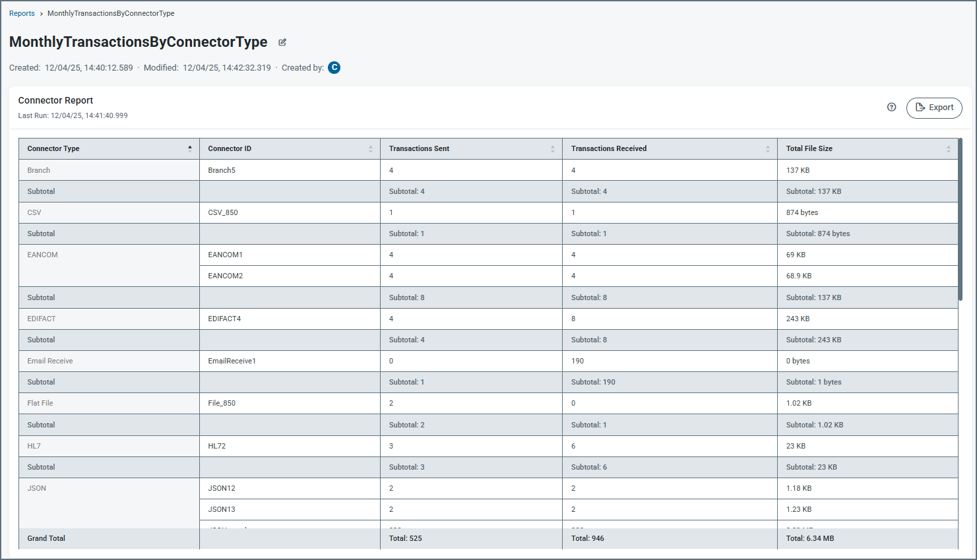Click the Grand Total row label
The width and height of the screenshot is (977, 560).
(x=46, y=538)
